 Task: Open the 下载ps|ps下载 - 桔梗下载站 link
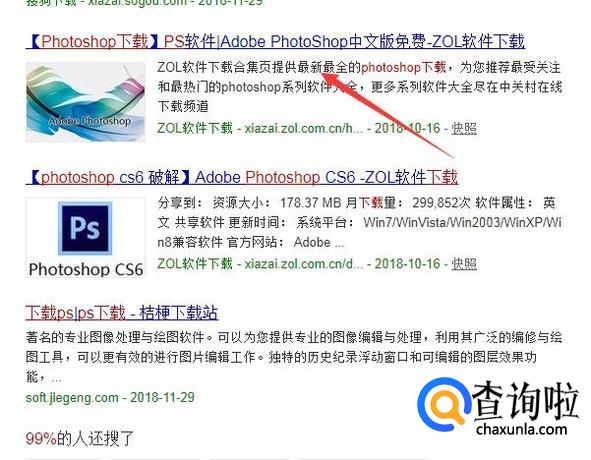pos(122,313)
